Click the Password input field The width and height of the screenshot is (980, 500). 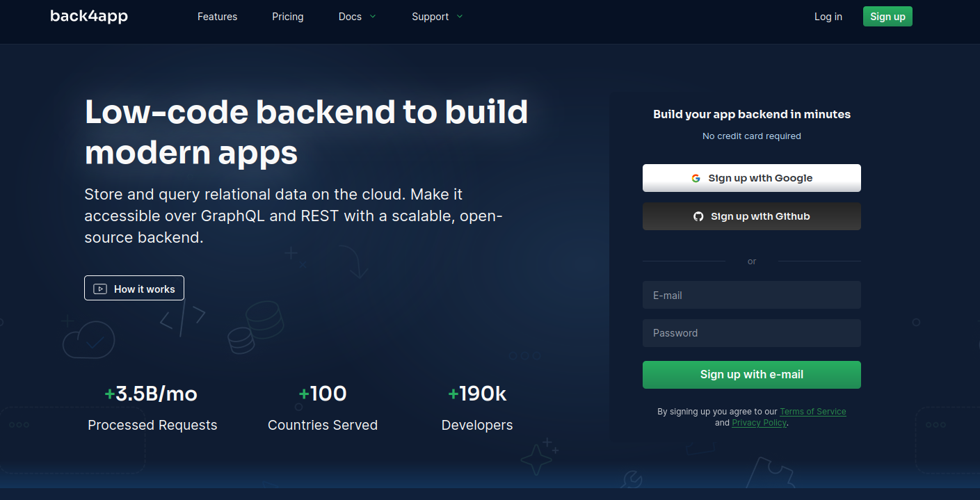coord(752,333)
